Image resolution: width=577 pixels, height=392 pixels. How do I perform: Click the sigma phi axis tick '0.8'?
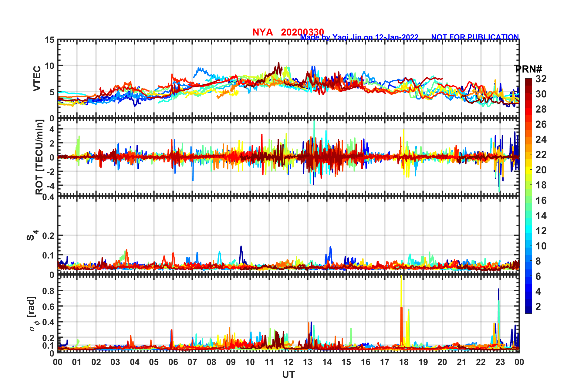[x=49, y=291]
